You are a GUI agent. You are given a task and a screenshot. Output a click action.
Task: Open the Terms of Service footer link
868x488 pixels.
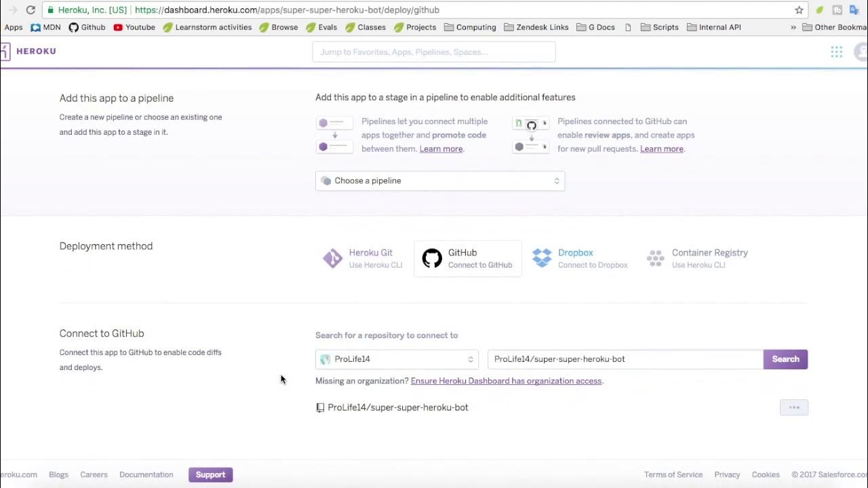(673, 474)
